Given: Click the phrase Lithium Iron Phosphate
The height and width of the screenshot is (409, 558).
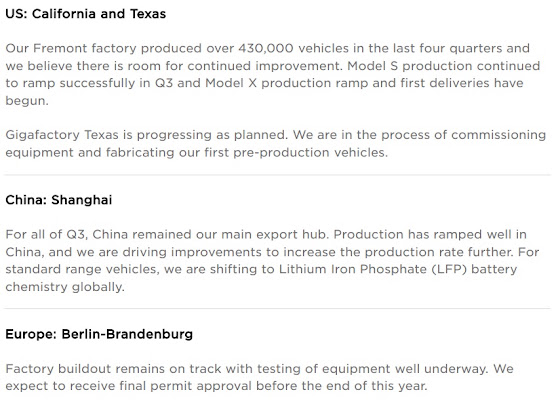Looking at the screenshot, I should [x=353, y=269].
